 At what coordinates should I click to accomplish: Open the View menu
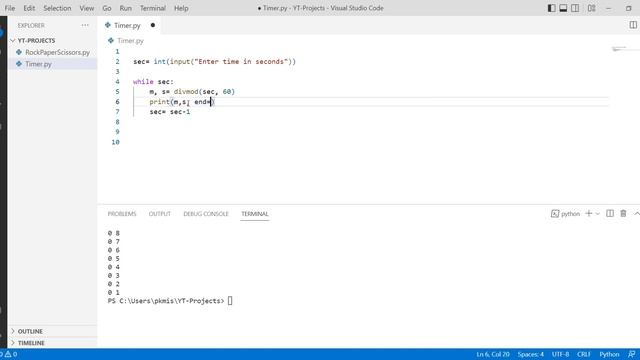click(87, 8)
